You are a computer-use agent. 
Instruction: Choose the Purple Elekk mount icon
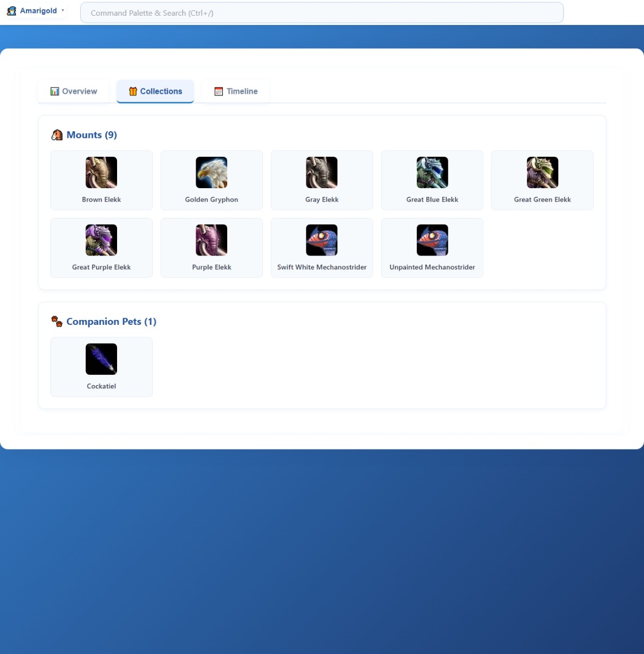211,240
